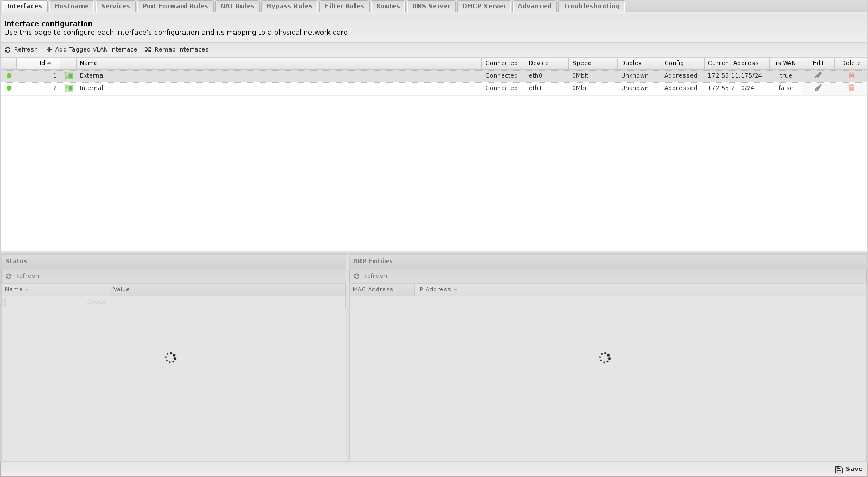Sort ARP entries by IP Address

click(640, 289)
